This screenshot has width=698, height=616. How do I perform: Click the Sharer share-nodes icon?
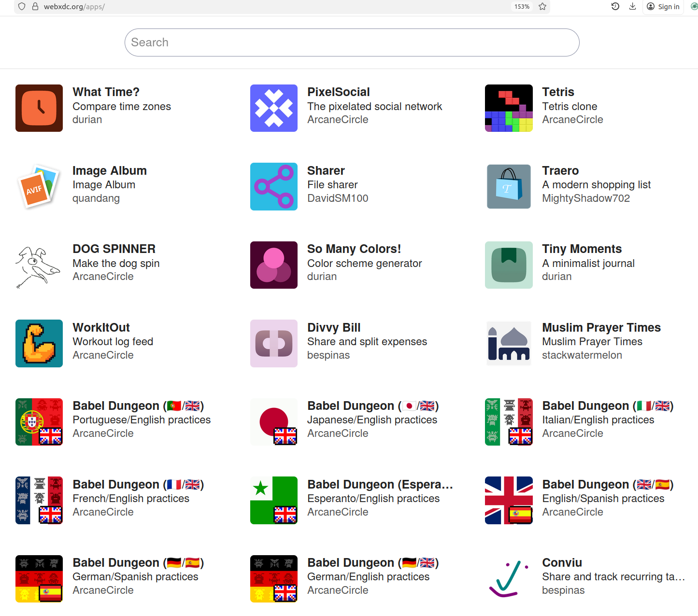[274, 187]
